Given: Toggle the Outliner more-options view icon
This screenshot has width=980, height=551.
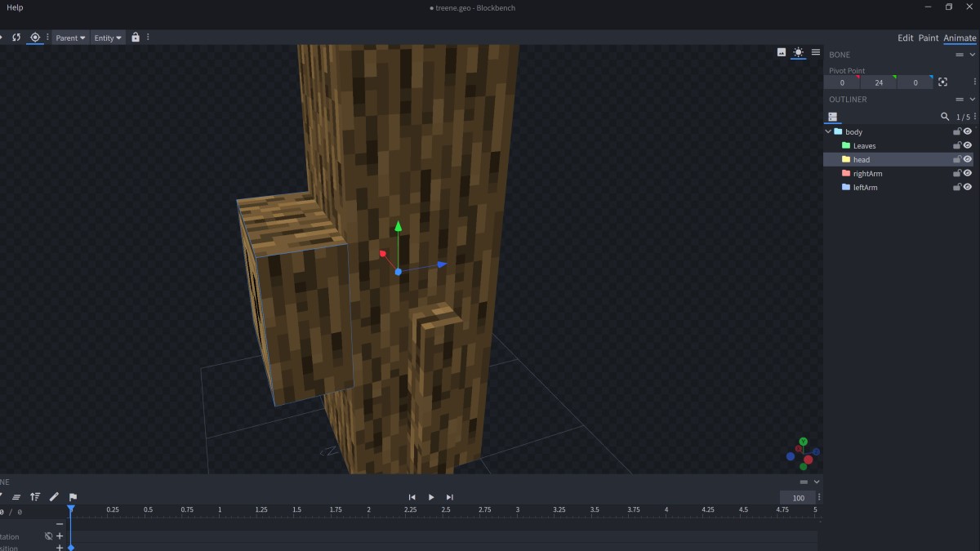Looking at the screenshot, I should tap(832, 117).
